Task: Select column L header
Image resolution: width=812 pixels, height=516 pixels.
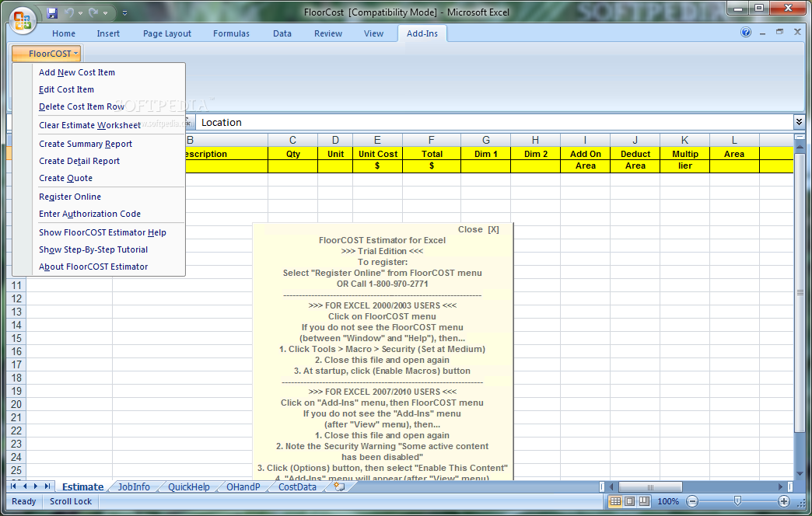Action: point(734,140)
